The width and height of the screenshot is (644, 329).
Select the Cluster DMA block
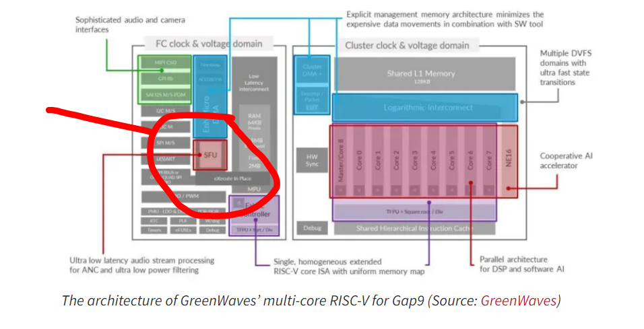(312, 71)
